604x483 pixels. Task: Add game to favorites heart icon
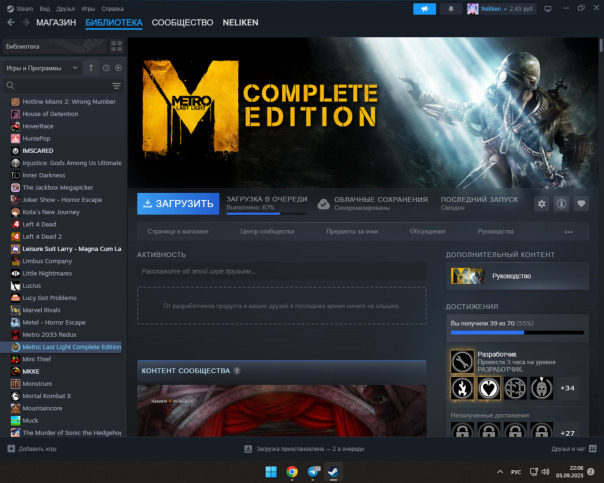[581, 203]
